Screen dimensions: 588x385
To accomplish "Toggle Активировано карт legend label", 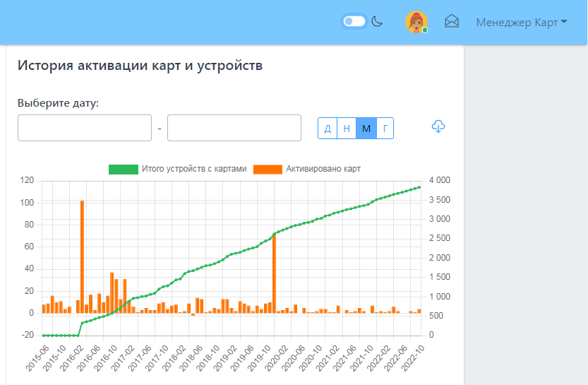I will coord(323,169).
